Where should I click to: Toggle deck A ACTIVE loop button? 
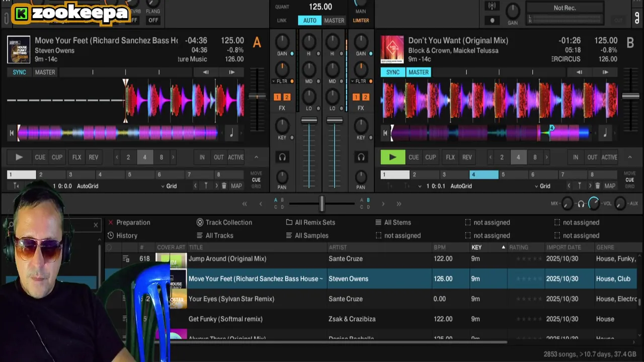235,157
